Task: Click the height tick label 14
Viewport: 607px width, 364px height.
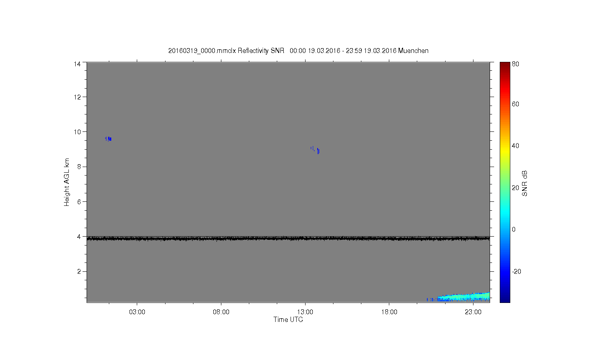Action: pos(77,64)
